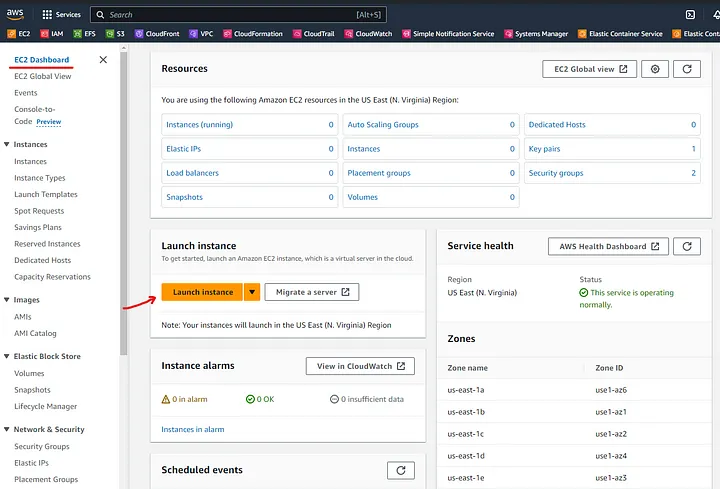Viewport: 720px width, 489px height.
Task: Collapse the Network & Security section
Action: point(6,429)
